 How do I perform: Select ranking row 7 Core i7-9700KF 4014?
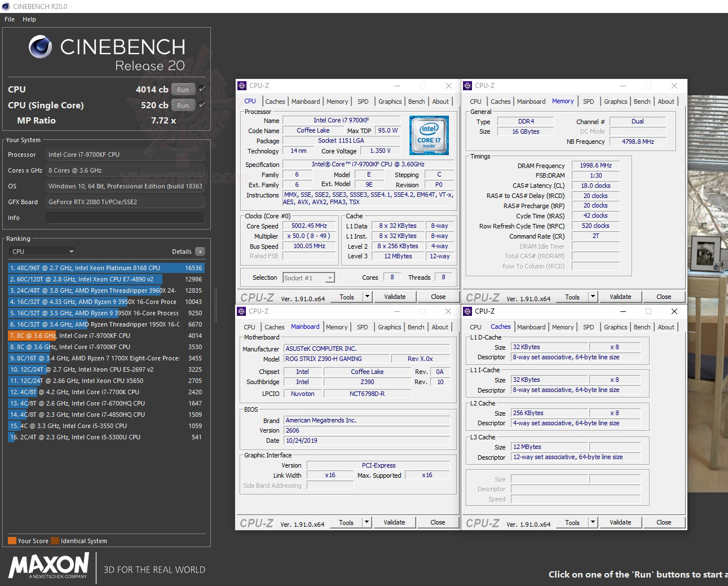(106, 336)
